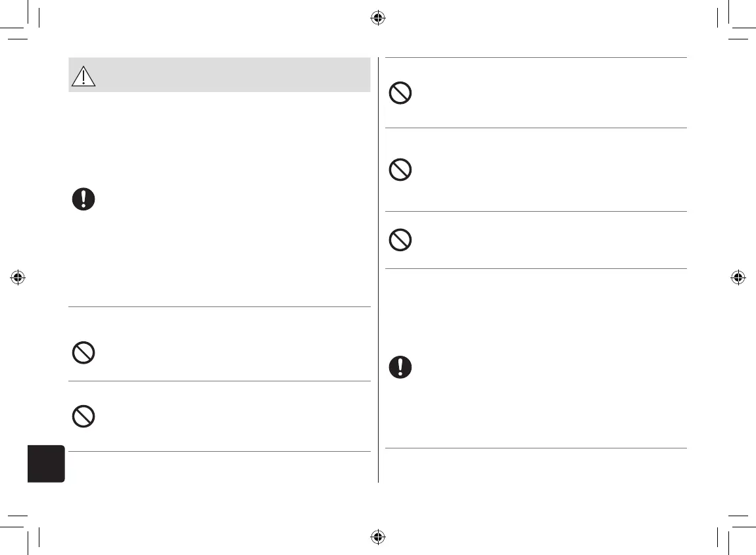Click the bottom-right corner crop mark
Screen dimensions: 756x555
[x=728, y=527]
